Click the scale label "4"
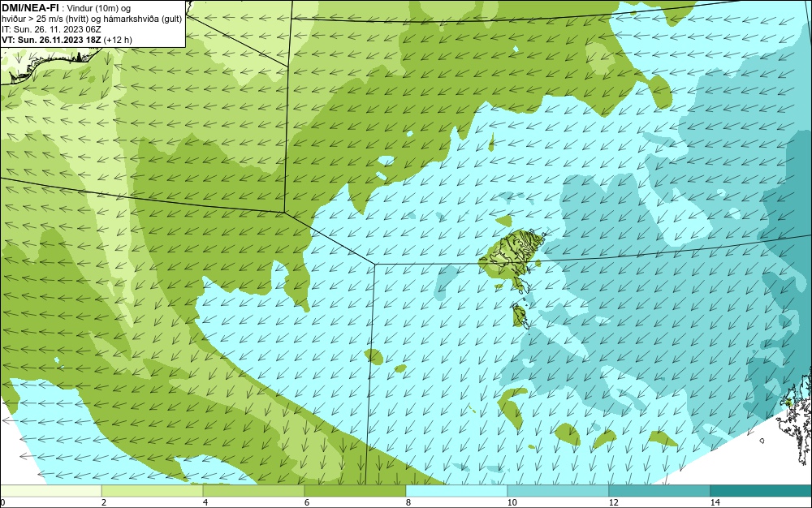This screenshot has height=508, width=812. click(x=205, y=503)
